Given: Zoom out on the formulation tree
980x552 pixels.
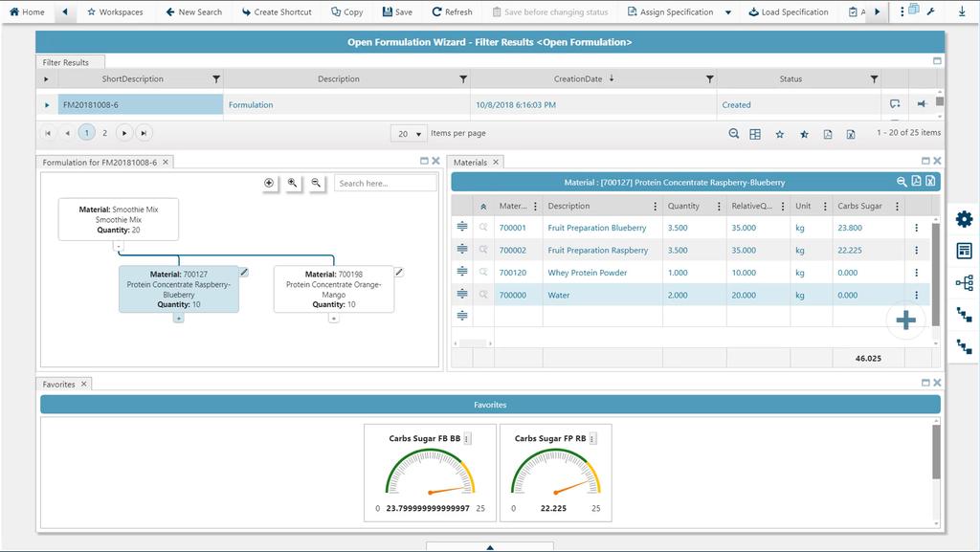Looking at the screenshot, I should point(316,183).
